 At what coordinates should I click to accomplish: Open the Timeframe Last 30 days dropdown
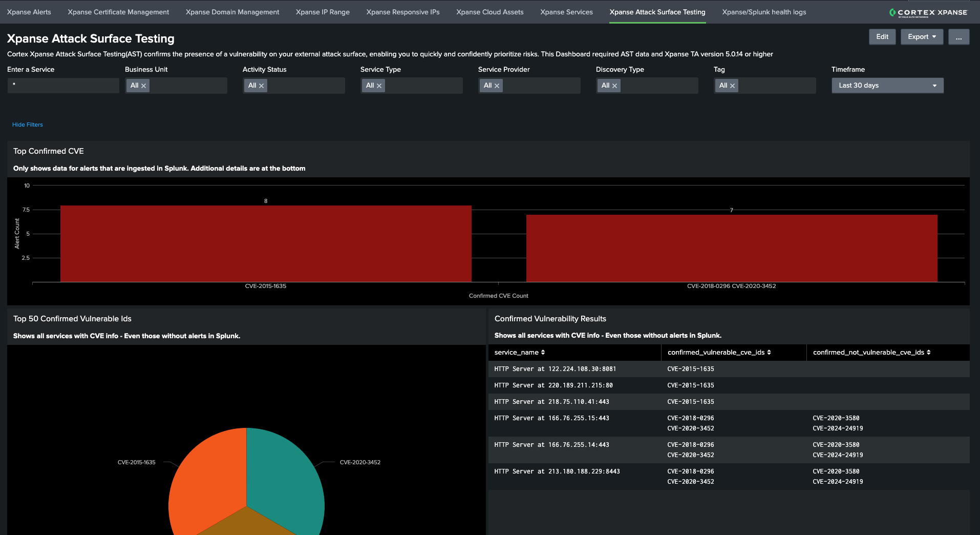coord(887,86)
